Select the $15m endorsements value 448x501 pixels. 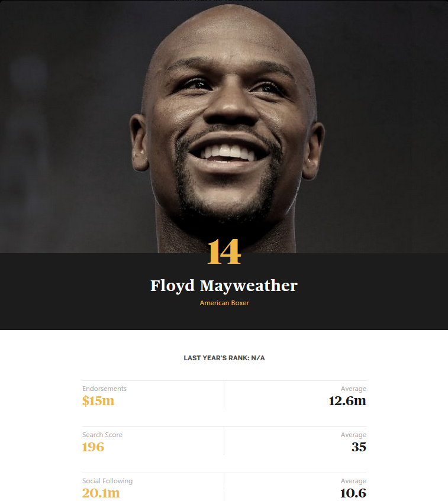pyautogui.click(x=98, y=400)
